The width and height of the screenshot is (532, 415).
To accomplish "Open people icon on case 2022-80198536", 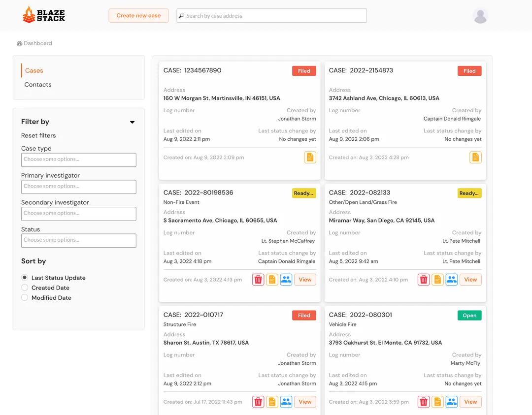I will 286,280.
